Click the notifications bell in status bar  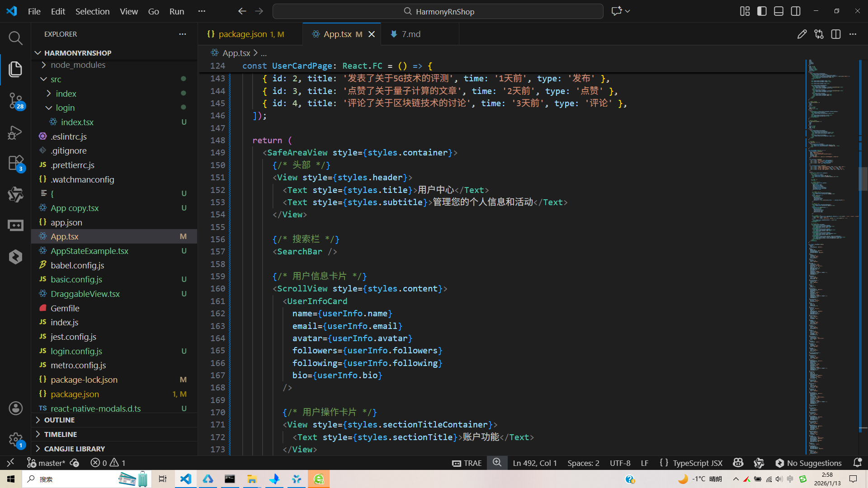coord(857,463)
